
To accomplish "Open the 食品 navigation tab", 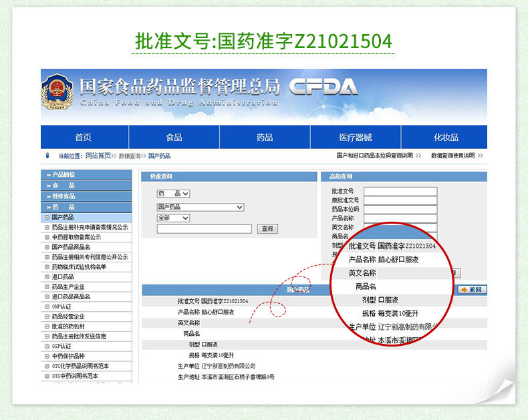I will (x=174, y=138).
